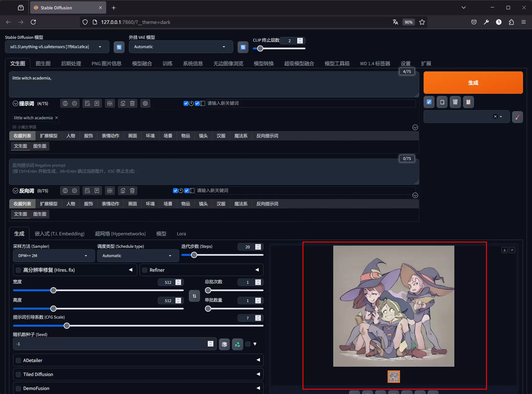Delete negative prompt keywords with trash icon
The image size is (532, 394).
[x=132, y=191]
